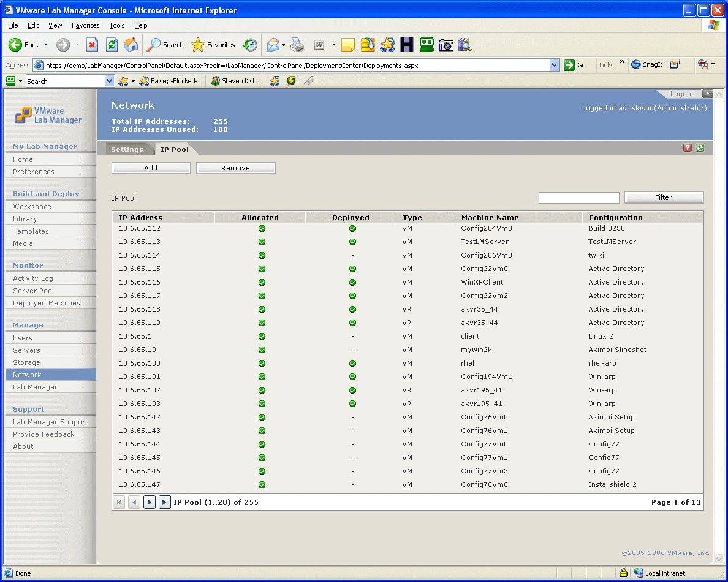The height and width of the screenshot is (582, 728).
Task: Go to first page of IP Pool
Action: (119, 502)
